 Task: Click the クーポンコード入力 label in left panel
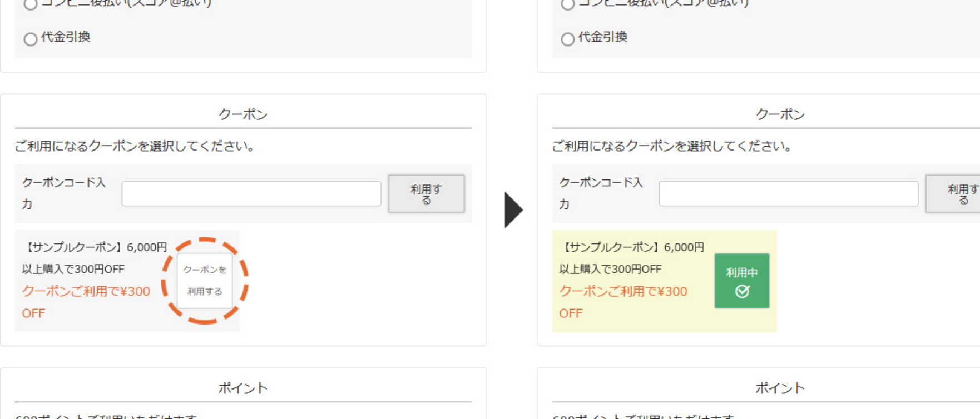tap(63, 183)
